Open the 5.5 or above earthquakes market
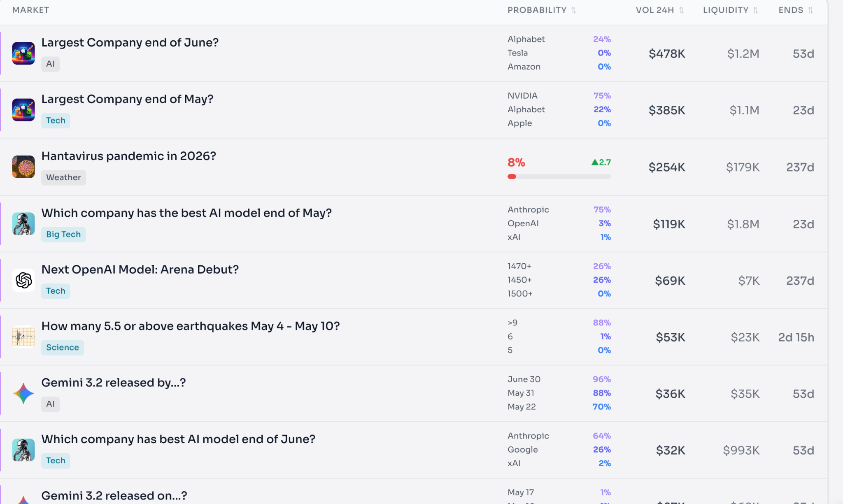The height and width of the screenshot is (504, 843). tap(191, 326)
